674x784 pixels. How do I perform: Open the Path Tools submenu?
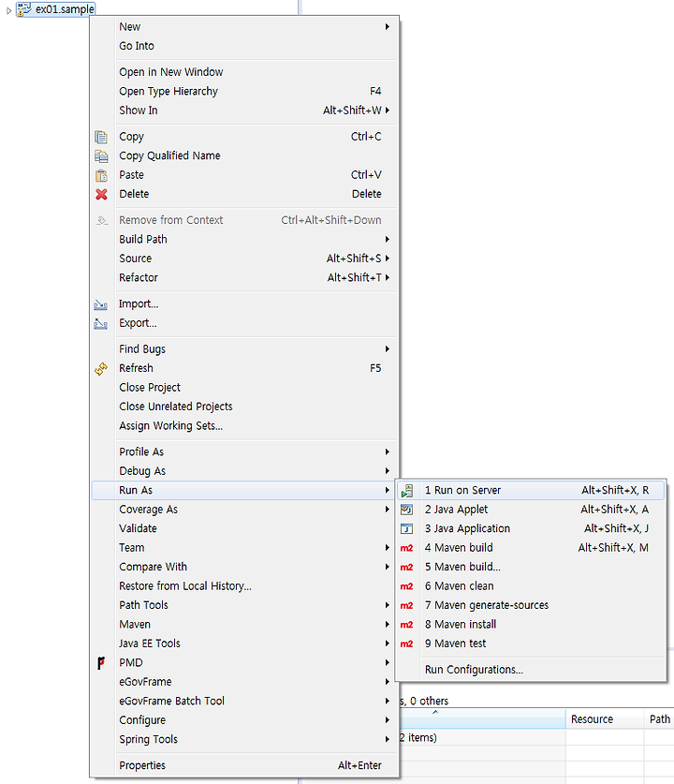245,605
